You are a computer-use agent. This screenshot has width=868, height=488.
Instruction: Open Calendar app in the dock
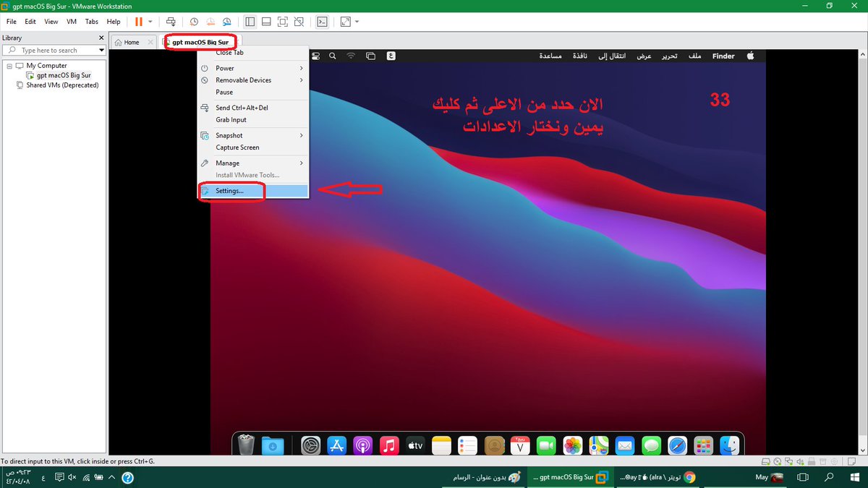coord(520,445)
